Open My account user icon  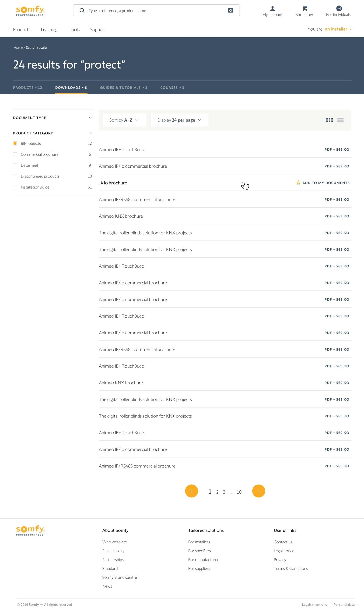(272, 9)
